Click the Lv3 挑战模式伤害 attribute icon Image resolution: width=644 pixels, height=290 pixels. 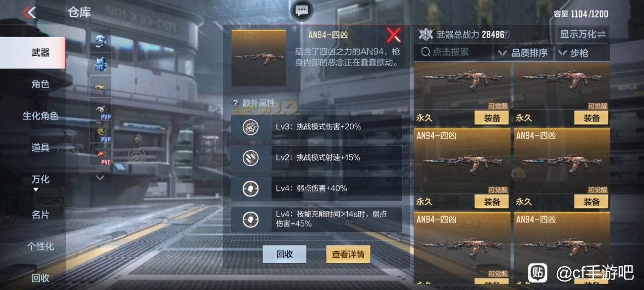click(x=251, y=127)
